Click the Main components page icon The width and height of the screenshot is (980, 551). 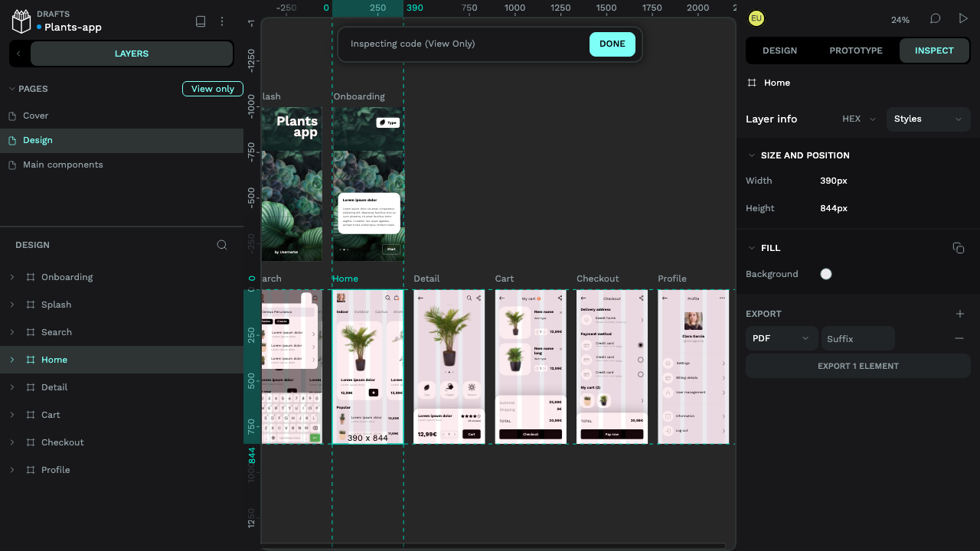(12, 165)
